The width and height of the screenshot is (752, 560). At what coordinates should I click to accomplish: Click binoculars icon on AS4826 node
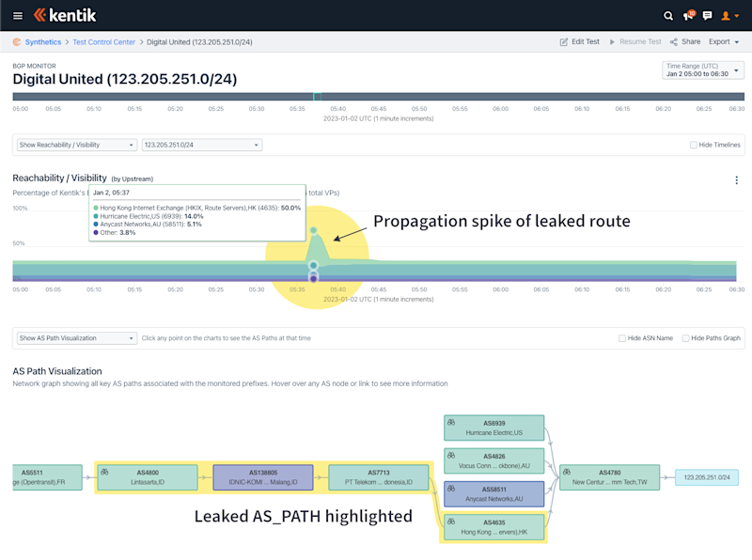coord(451,456)
